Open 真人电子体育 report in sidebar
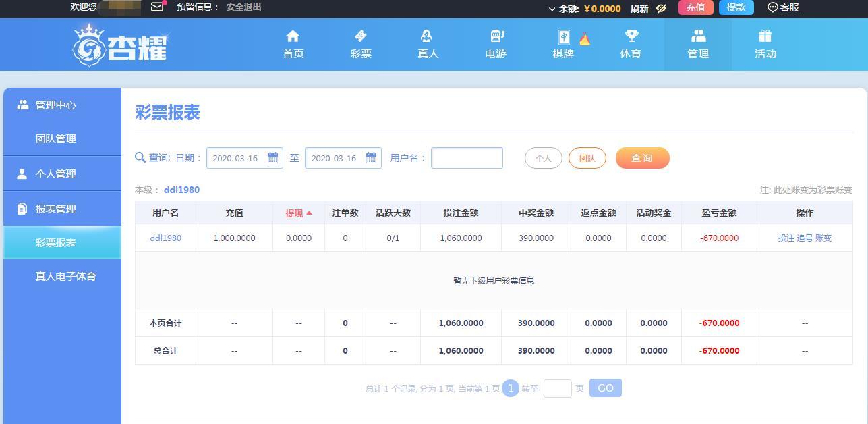This screenshot has height=424, width=868. pyautogui.click(x=65, y=276)
